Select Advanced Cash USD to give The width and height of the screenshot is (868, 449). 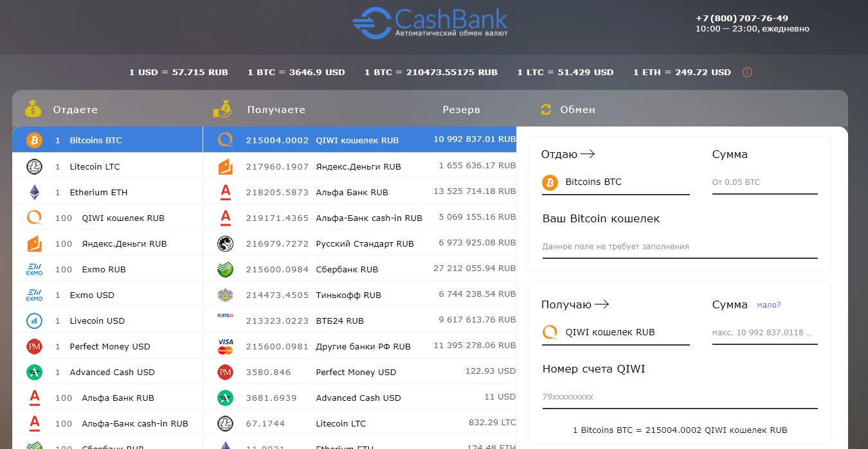click(107, 372)
